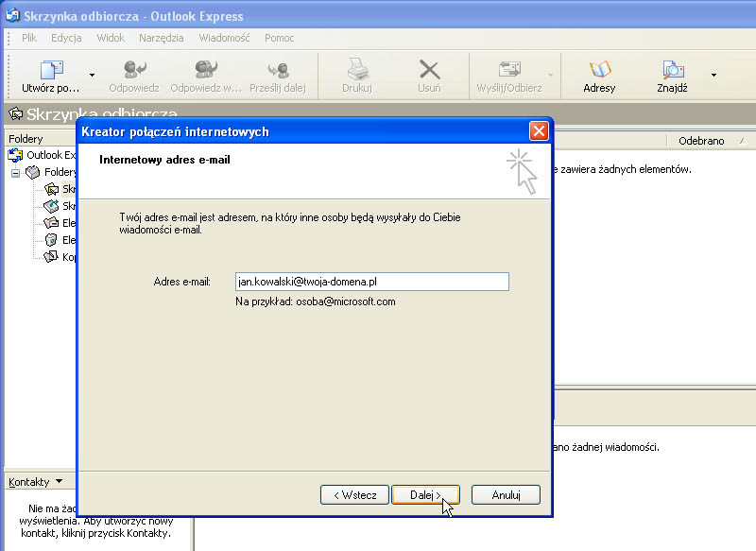Click the Elementy usunięte trash icon

point(51,240)
